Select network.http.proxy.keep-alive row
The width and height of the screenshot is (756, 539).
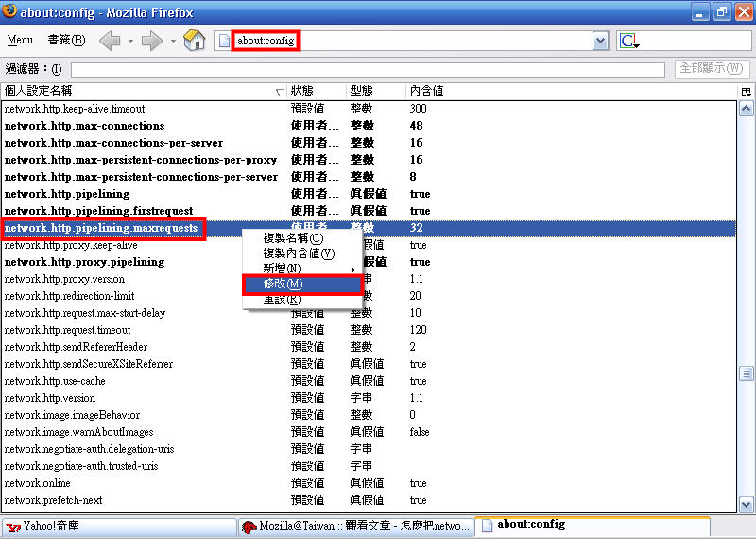[x=369, y=245]
